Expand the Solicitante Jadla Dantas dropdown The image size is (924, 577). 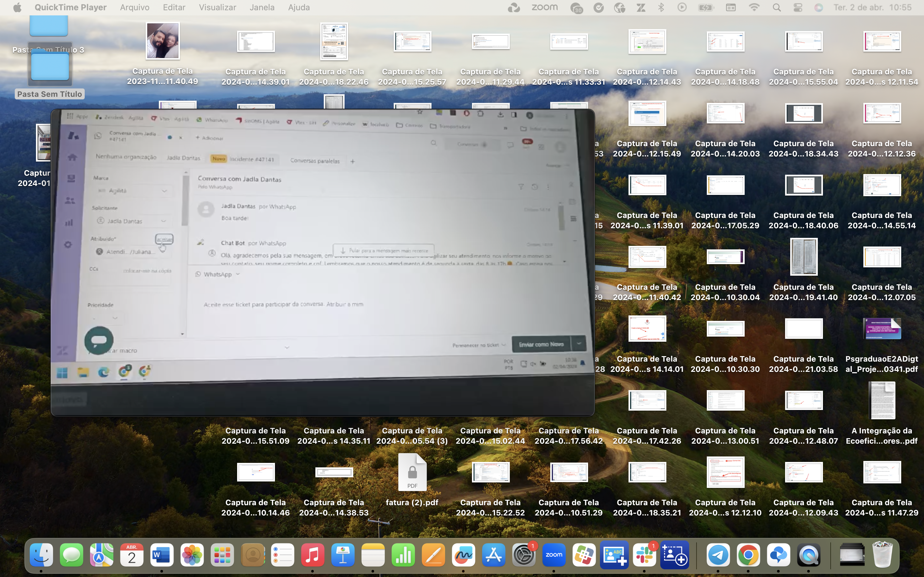[163, 221]
